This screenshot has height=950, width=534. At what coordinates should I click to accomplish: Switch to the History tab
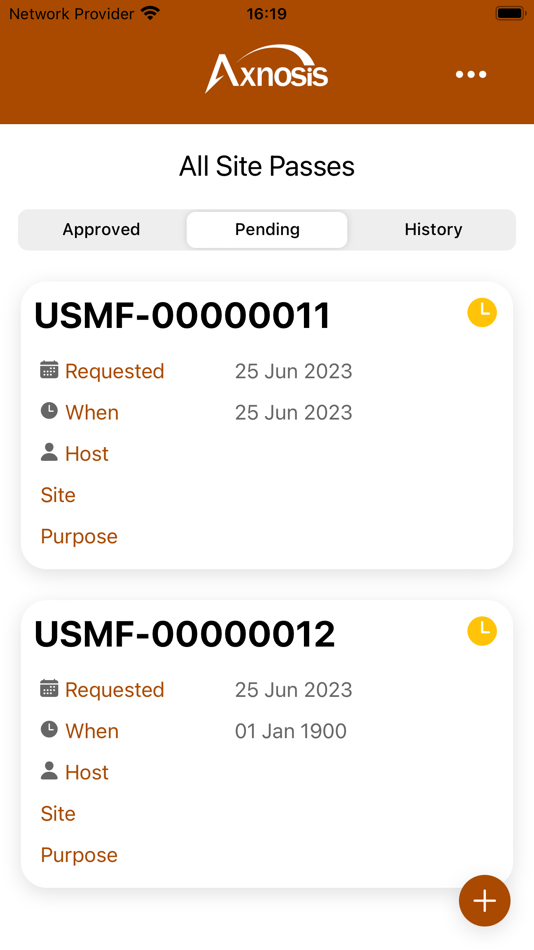coord(433,230)
